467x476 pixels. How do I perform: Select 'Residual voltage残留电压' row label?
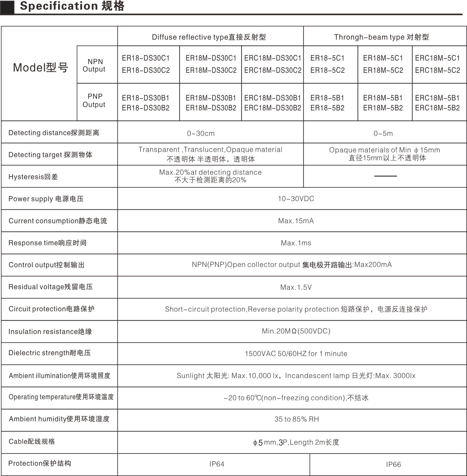pos(51,287)
